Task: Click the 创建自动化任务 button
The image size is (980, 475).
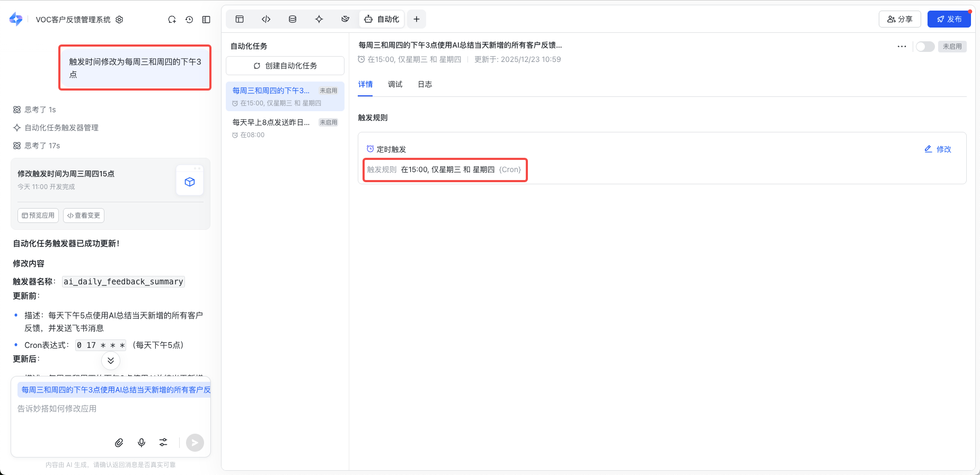Action: pos(285,66)
